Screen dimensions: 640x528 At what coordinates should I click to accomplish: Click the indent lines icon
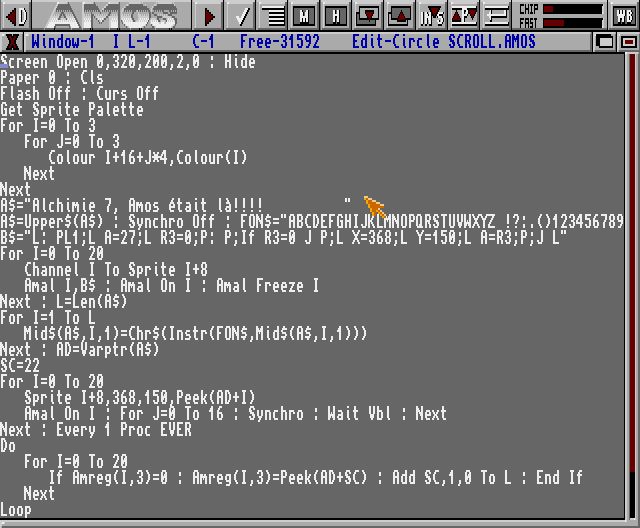[x=272, y=16]
